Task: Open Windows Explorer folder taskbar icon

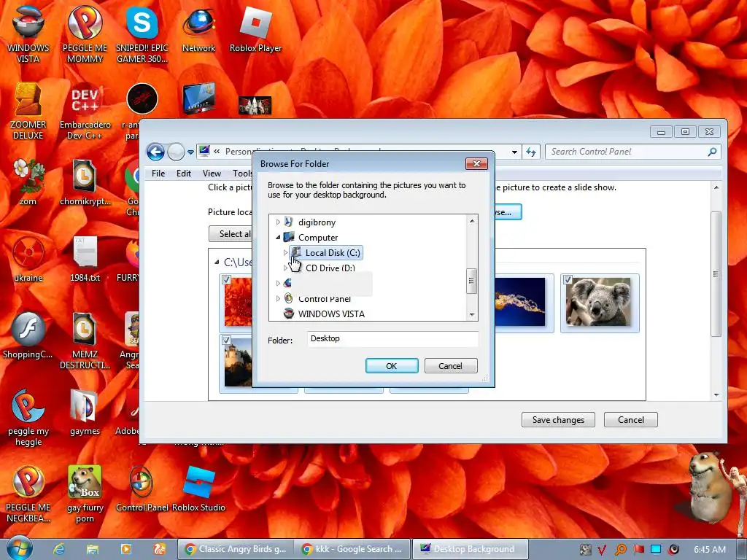Action: (x=93, y=549)
